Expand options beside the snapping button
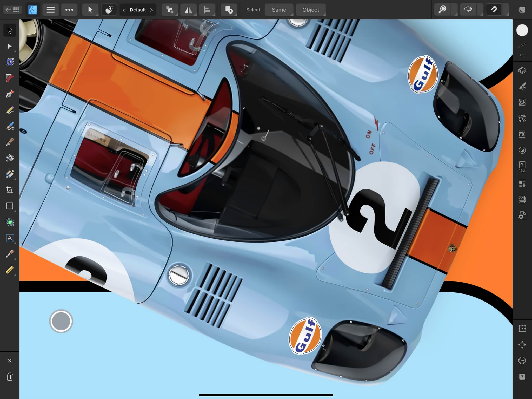Viewport: 532px width, 399px height. (506, 10)
